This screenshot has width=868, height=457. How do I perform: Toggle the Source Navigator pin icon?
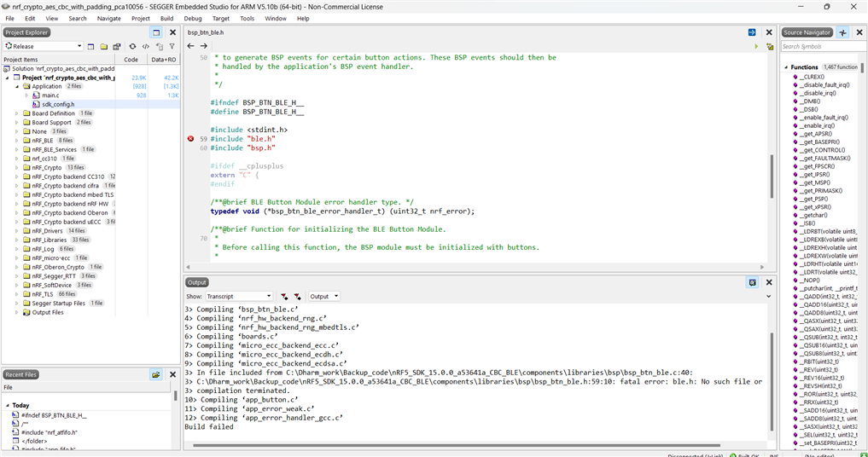click(x=842, y=32)
